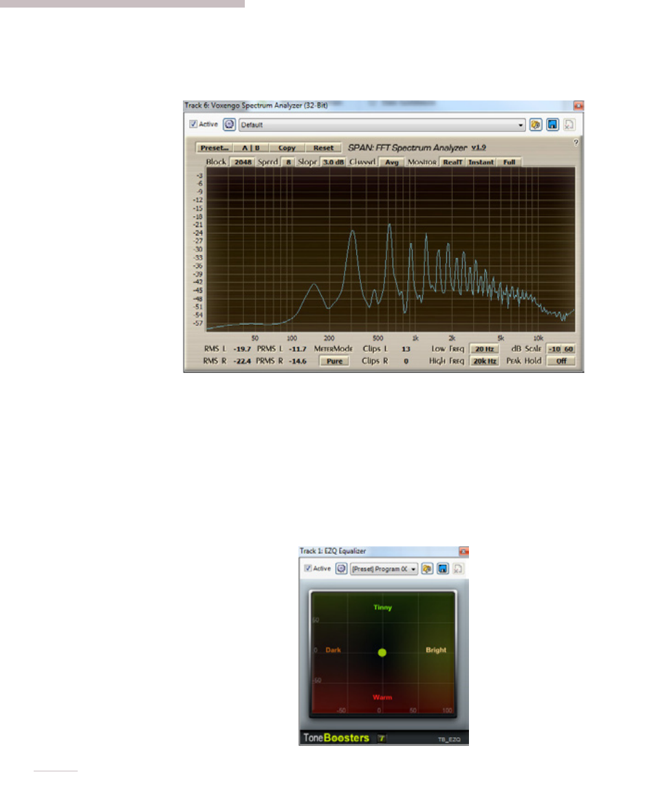Toggle Peak Hold Off button
656x812 pixels.
coord(561,361)
